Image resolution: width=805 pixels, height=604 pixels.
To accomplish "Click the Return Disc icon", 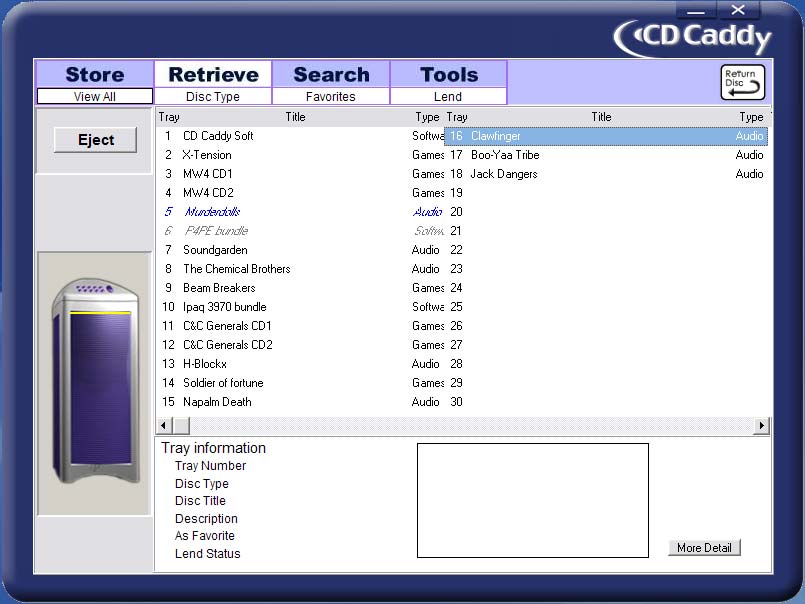I will (742, 82).
